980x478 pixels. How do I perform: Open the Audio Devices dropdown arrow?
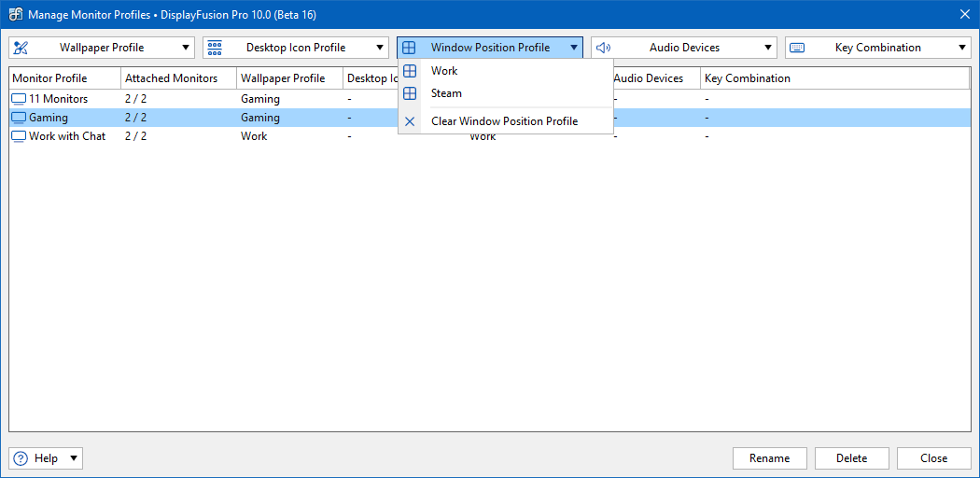click(767, 48)
